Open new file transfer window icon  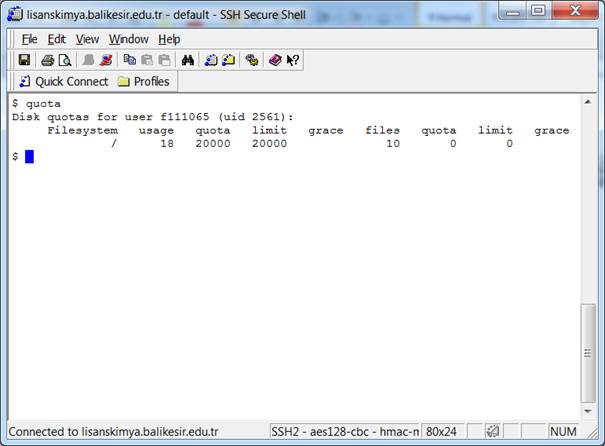click(x=228, y=60)
